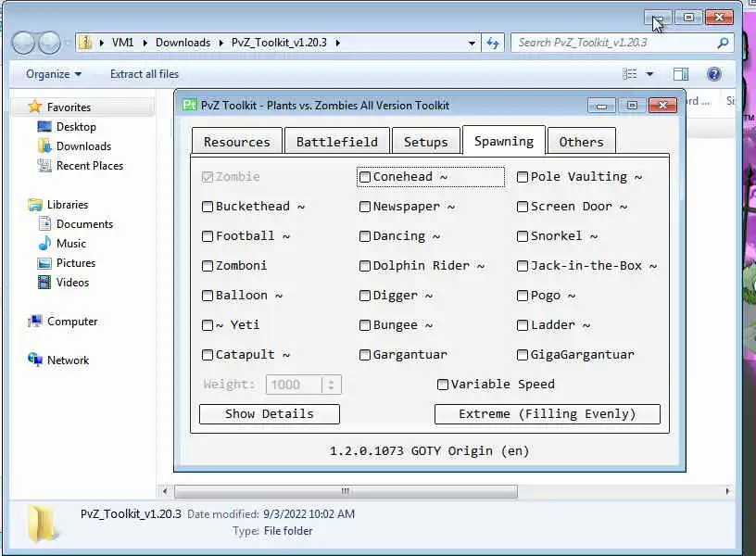This screenshot has height=556, width=756.
Task: Expand Downloads breadcrumb arrow
Action: pos(220,43)
